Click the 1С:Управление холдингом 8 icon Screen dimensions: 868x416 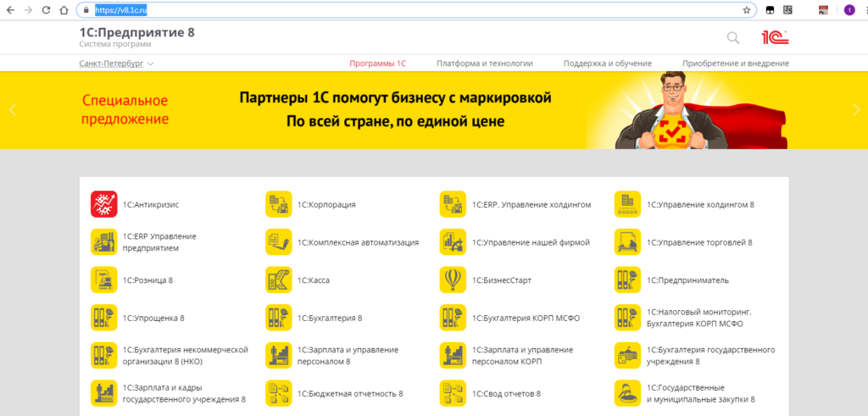coord(628,204)
